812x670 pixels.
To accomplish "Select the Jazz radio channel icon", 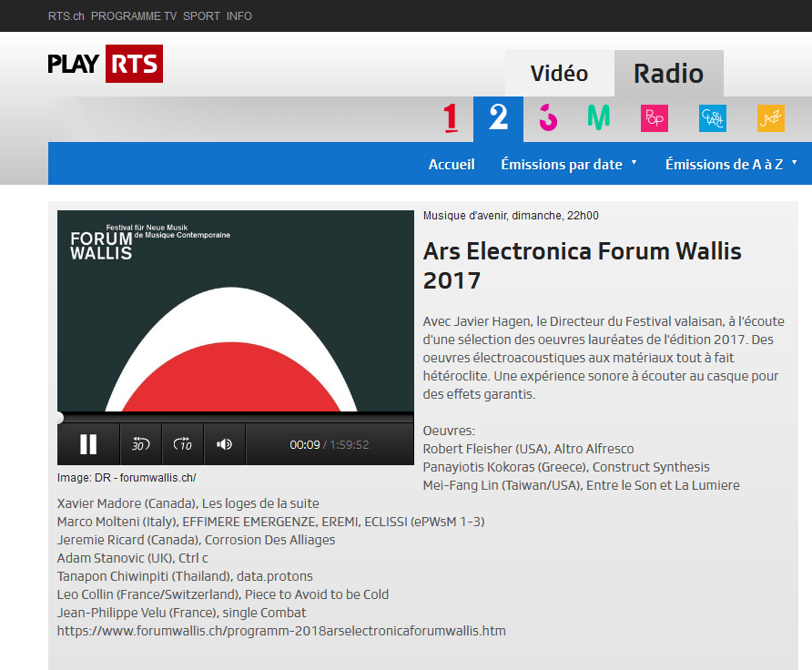I will (x=770, y=118).
